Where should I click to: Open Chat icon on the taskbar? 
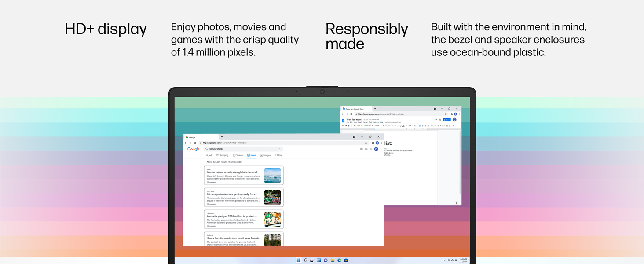(326, 260)
